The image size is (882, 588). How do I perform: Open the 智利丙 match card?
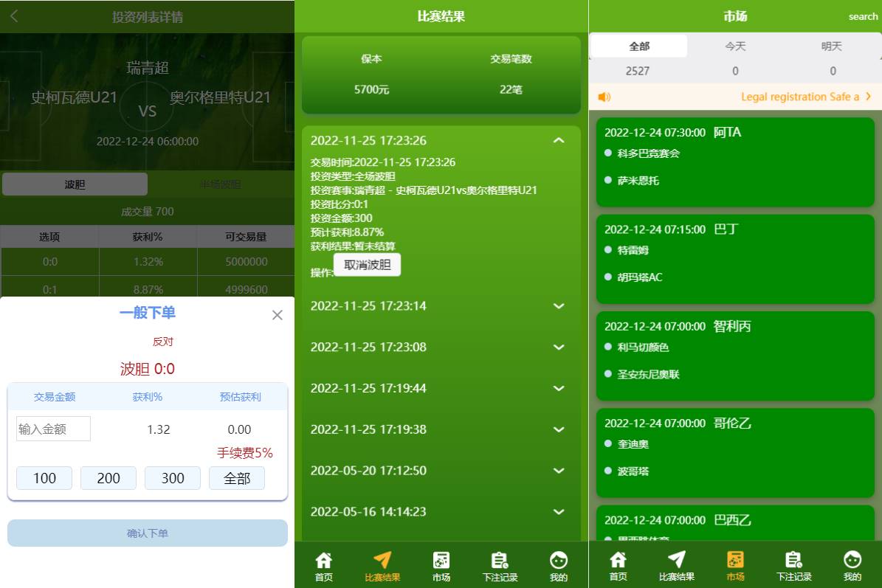735,356
